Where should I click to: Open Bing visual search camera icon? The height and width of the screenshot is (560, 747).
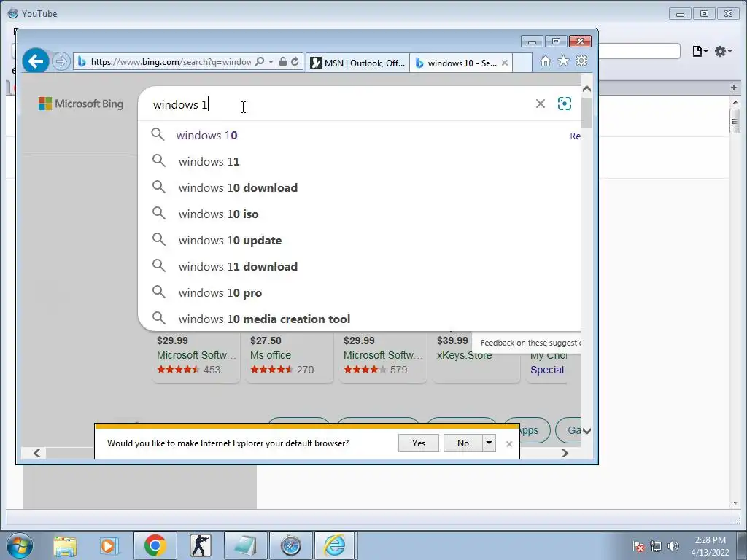click(x=565, y=104)
